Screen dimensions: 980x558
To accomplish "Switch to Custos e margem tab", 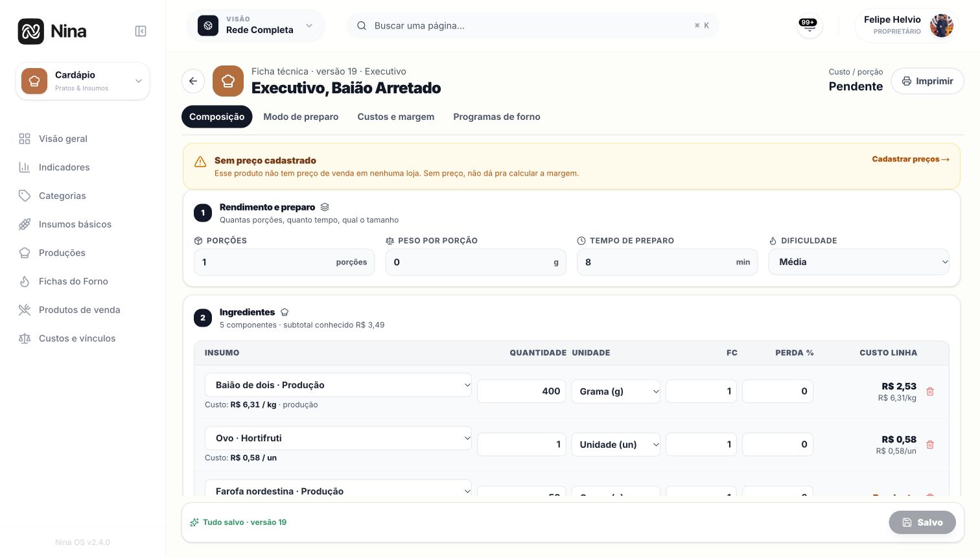I will (396, 117).
